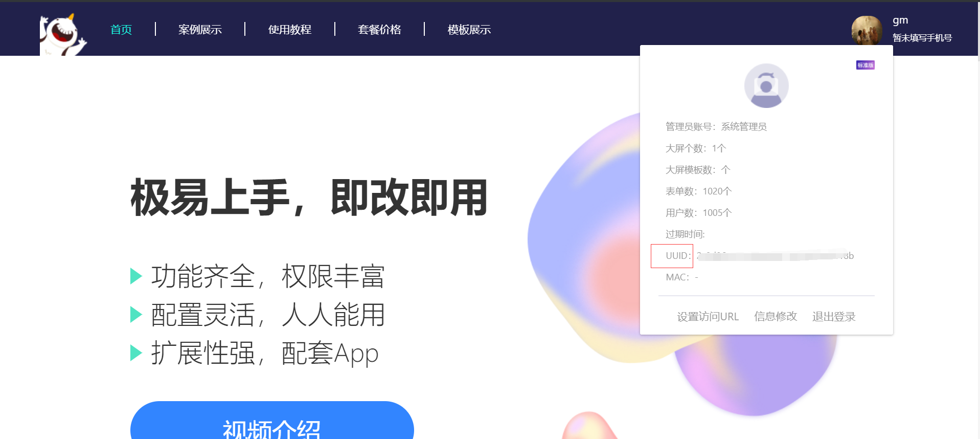This screenshot has width=980, height=439.
Task: Click the gm user avatar photo
Action: (x=867, y=30)
